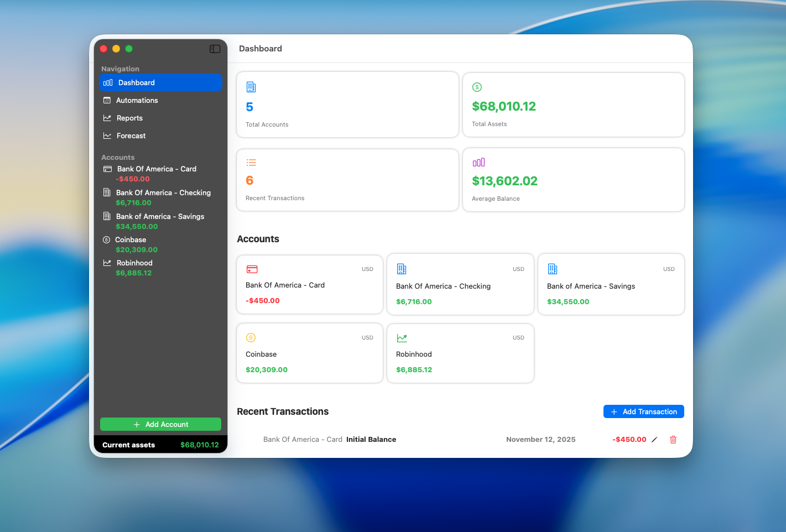Open Automations in the navigation sidebar
This screenshot has width=786, height=532.
point(137,101)
